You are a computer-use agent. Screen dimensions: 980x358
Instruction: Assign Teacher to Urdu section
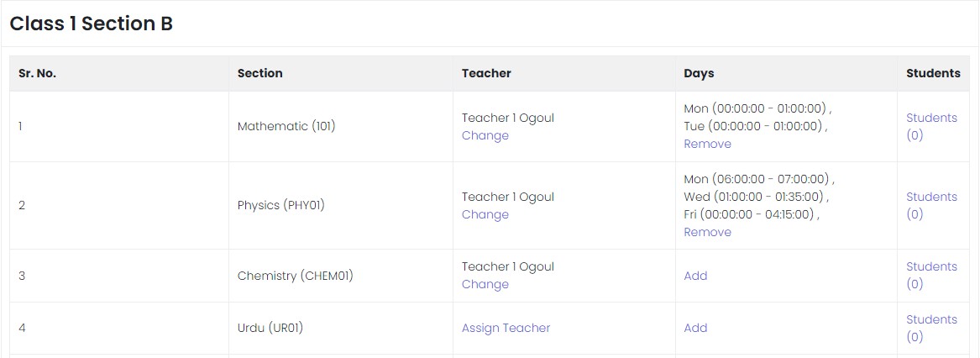(x=506, y=329)
